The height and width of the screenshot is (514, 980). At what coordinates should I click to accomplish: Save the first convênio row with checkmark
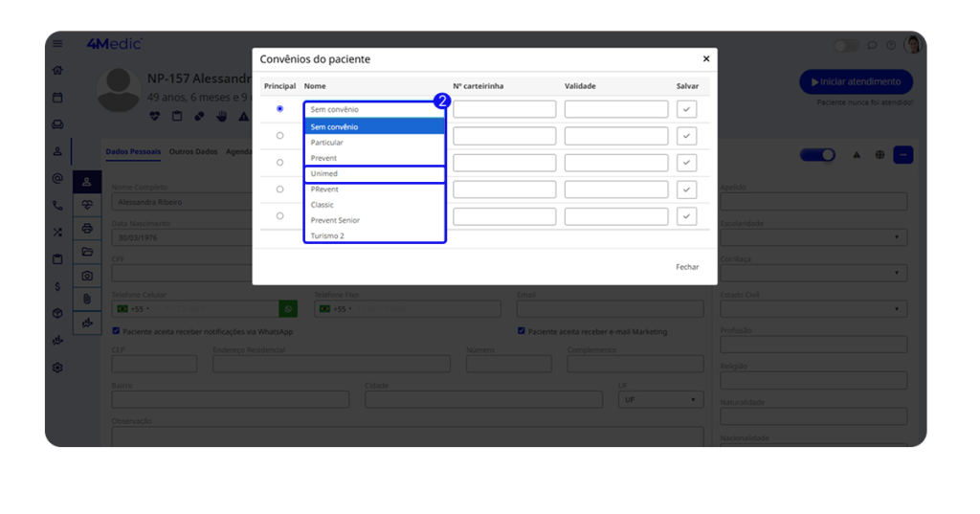[686, 109]
